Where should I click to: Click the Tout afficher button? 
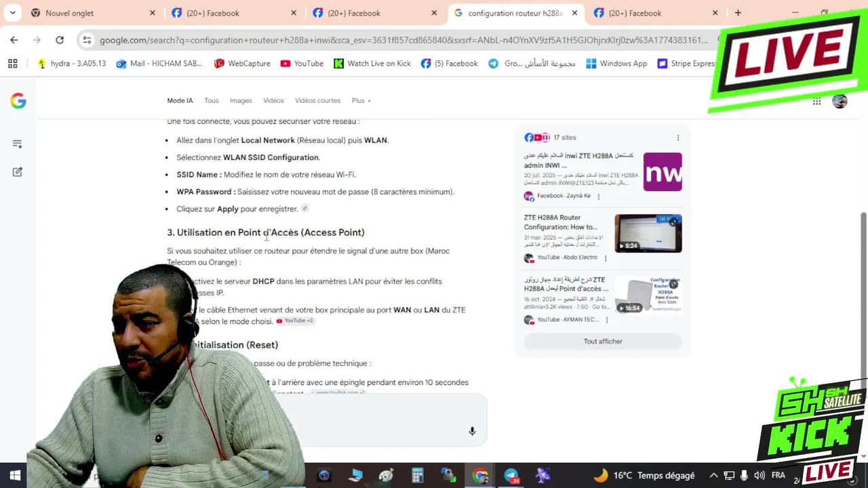click(x=603, y=342)
